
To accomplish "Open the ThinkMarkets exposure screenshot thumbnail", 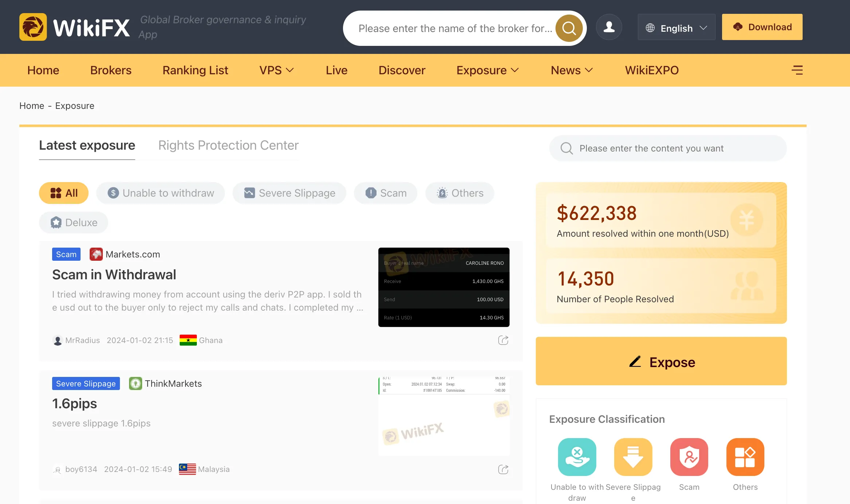I will click(x=444, y=417).
